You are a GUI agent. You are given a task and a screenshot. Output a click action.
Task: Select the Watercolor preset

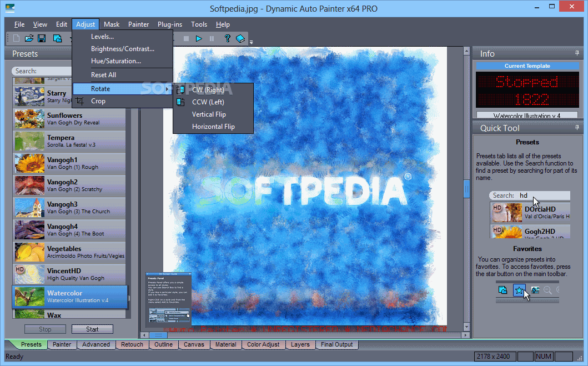[70, 296]
